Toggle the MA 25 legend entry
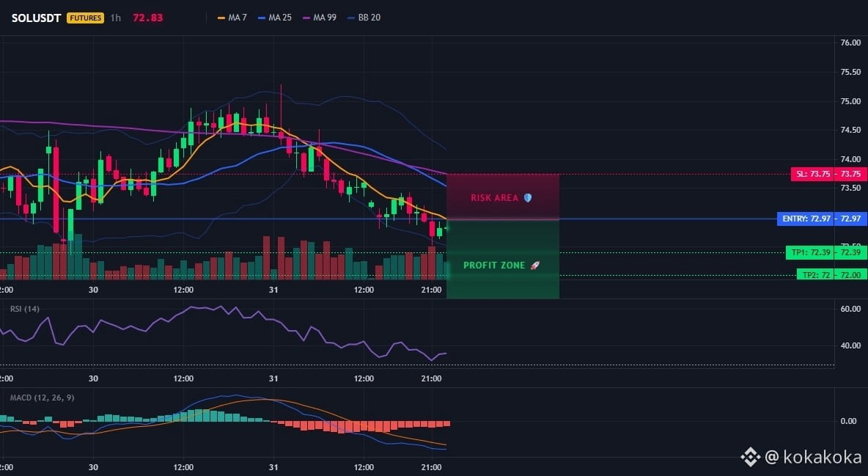The image size is (868, 476). [x=275, y=18]
